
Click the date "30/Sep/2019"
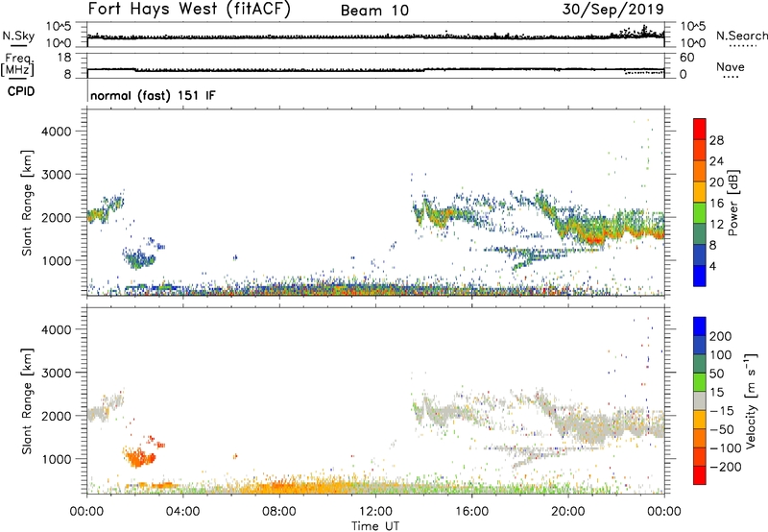coord(612,9)
